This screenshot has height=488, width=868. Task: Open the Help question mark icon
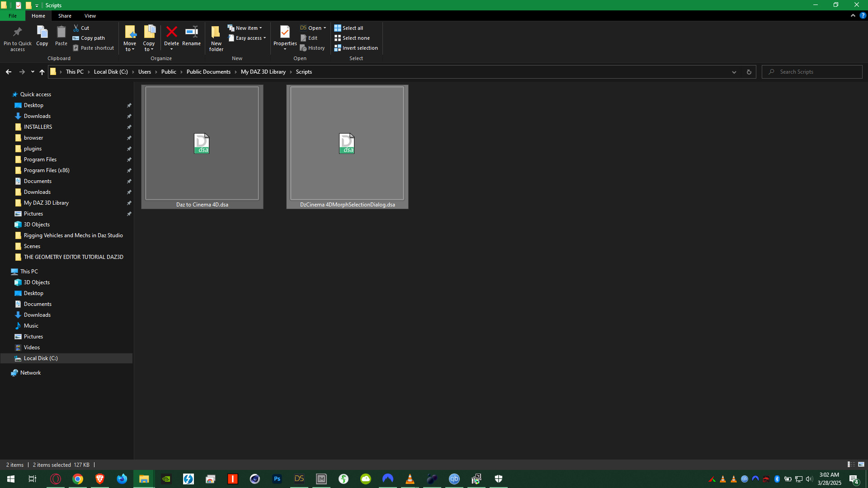(863, 15)
